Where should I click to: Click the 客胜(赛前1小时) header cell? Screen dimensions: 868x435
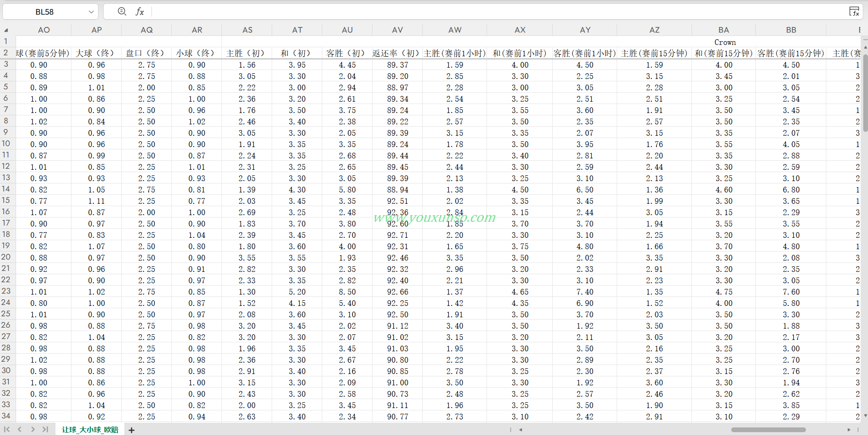click(x=585, y=53)
